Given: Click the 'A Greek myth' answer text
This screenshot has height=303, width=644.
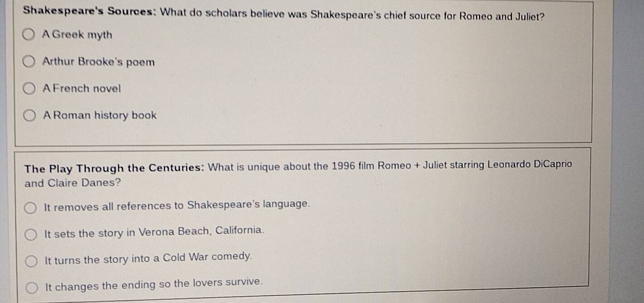Looking at the screenshot, I should 77,35.
